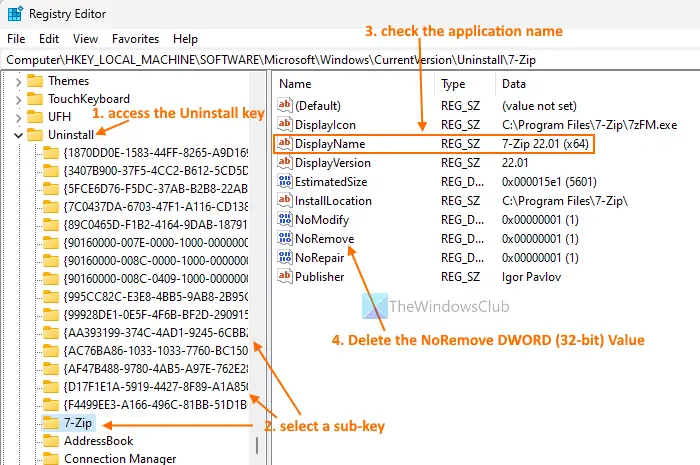
Task: Click the NoRemove DWORD value icon
Action: [285, 238]
